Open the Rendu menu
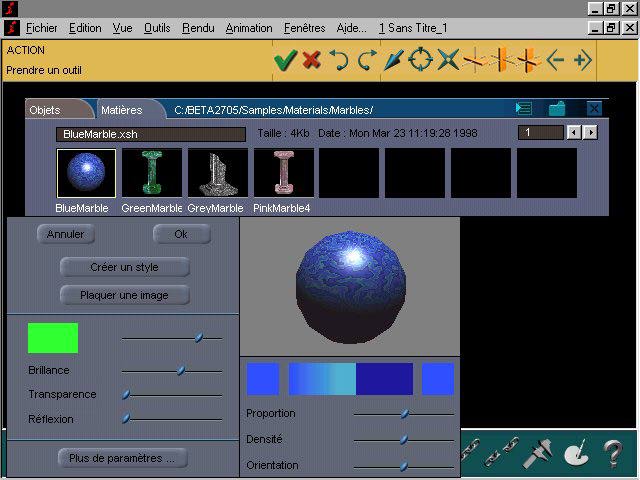The height and width of the screenshot is (480, 640). tap(198, 28)
